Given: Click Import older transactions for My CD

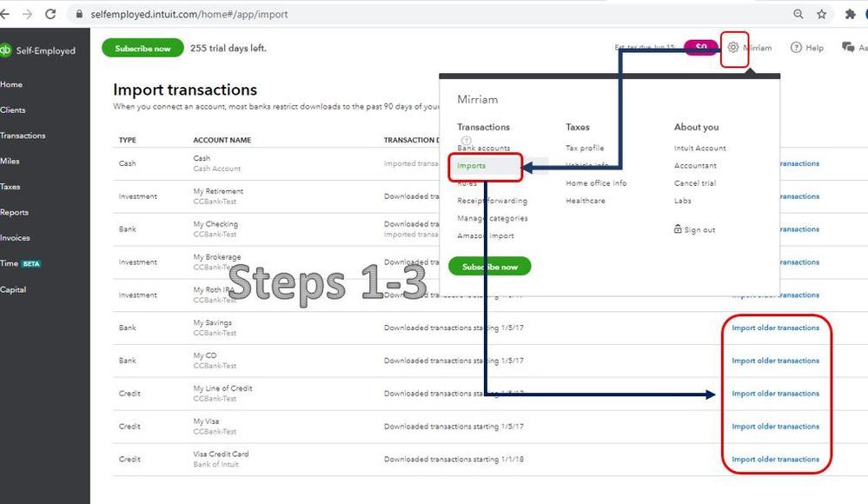Looking at the screenshot, I should (x=775, y=361).
